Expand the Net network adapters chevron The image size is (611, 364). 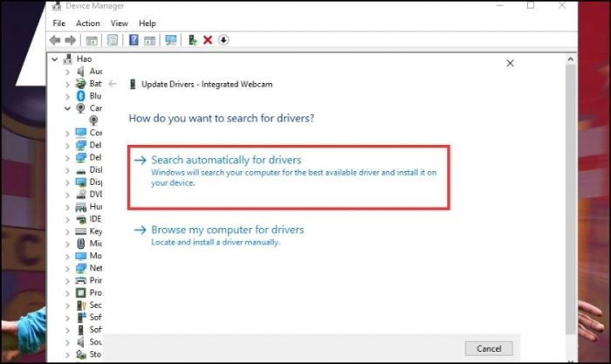[x=67, y=269]
